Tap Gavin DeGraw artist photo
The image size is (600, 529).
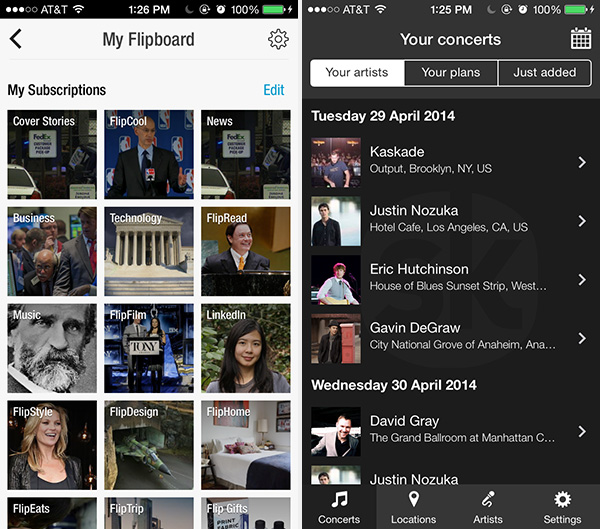pos(336,338)
